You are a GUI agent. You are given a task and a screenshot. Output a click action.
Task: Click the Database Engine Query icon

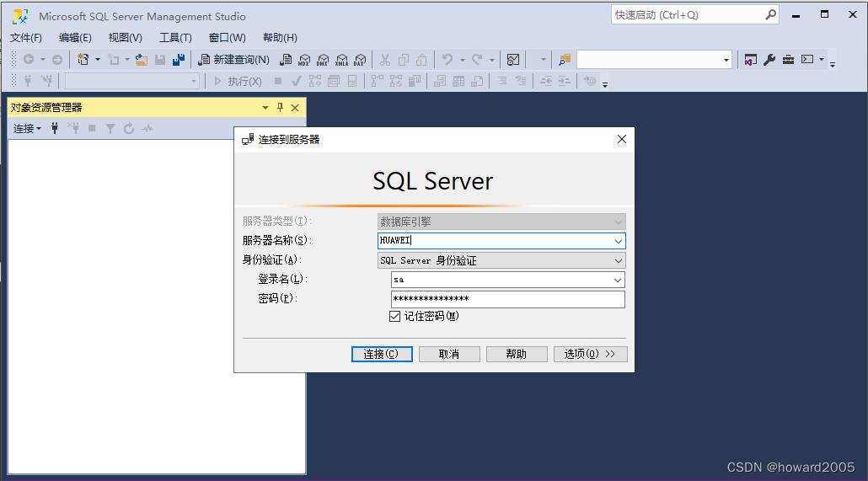pyautogui.click(x=286, y=59)
